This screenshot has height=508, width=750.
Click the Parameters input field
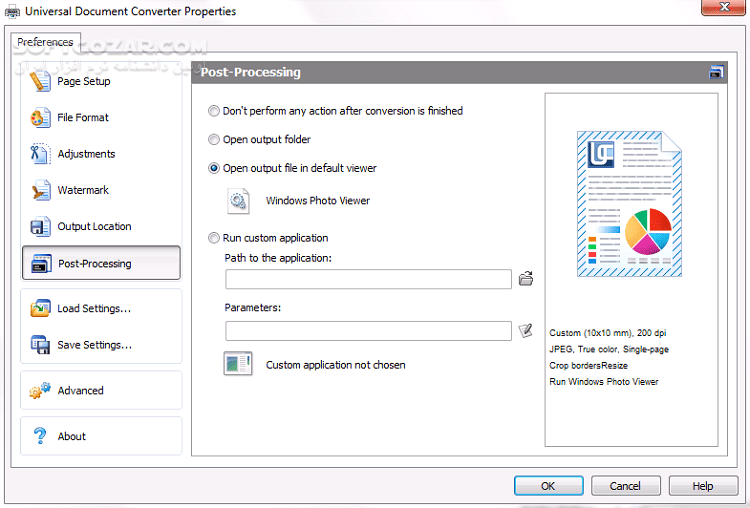(x=368, y=331)
